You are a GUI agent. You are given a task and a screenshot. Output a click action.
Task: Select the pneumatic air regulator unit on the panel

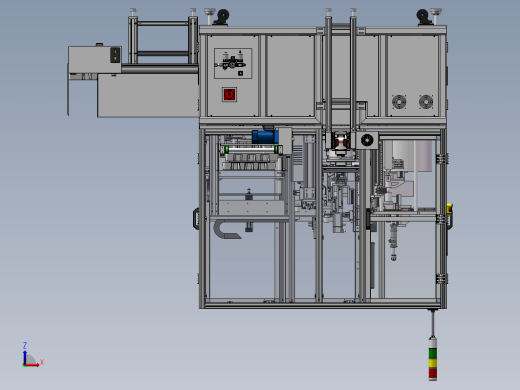(x=231, y=62)
